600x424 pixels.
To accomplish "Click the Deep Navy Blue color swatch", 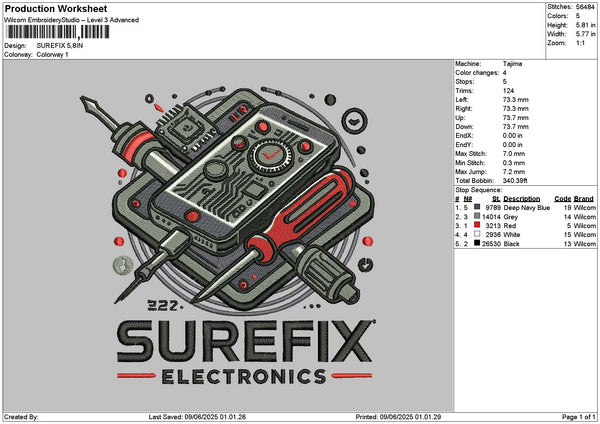I will pos(479,207).
